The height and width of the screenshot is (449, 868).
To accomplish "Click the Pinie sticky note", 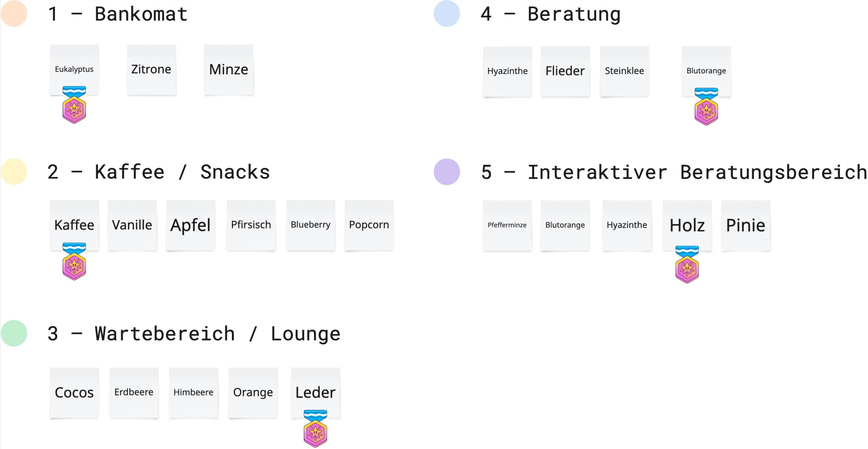I will point(746,226).
